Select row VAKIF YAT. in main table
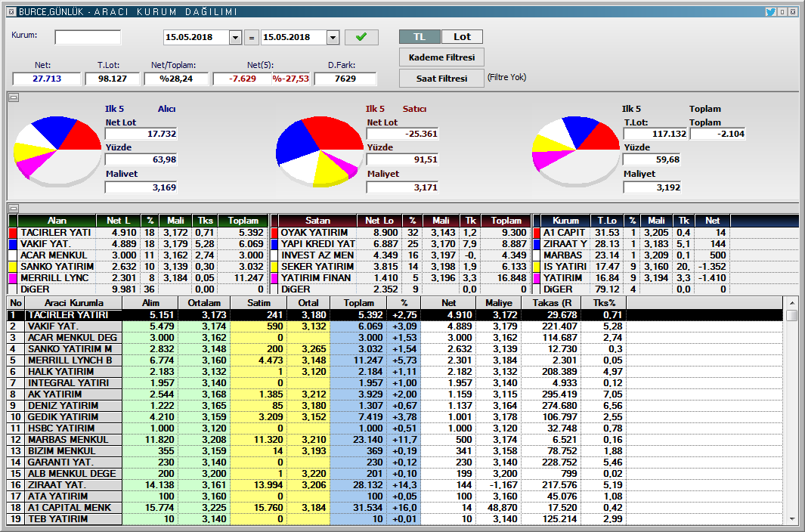The height and width of the screenshot is (532, 805). coord(395,326)
